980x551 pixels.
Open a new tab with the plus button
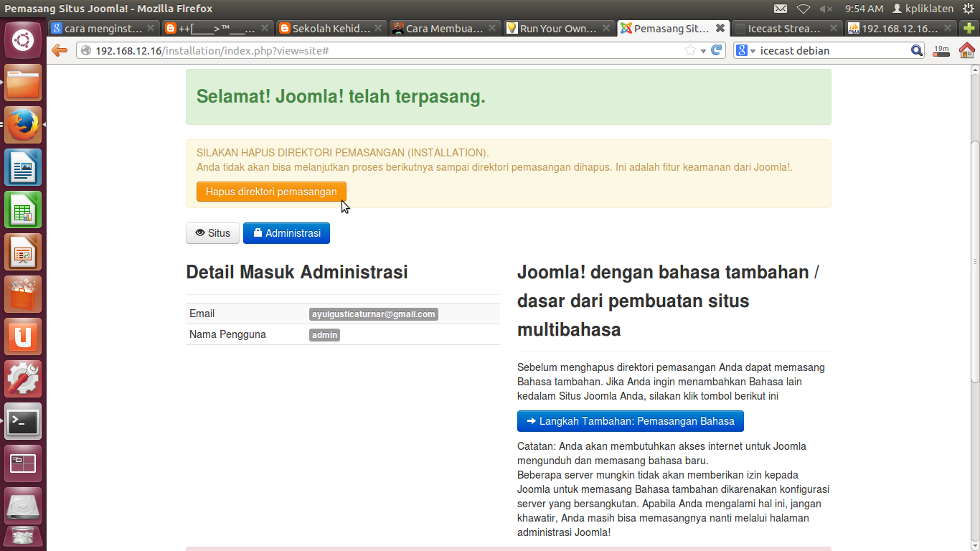(x=969, y=29)
